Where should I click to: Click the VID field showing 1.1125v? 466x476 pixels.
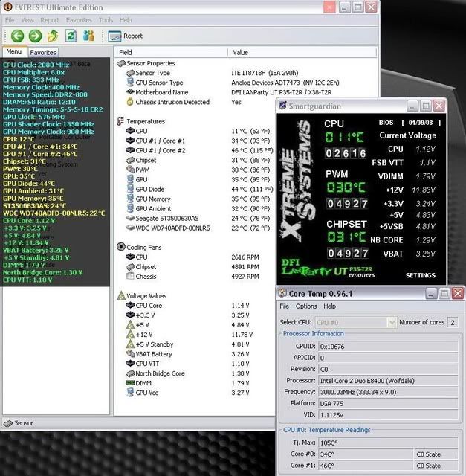pyautogui.click(x=388, y=415)
